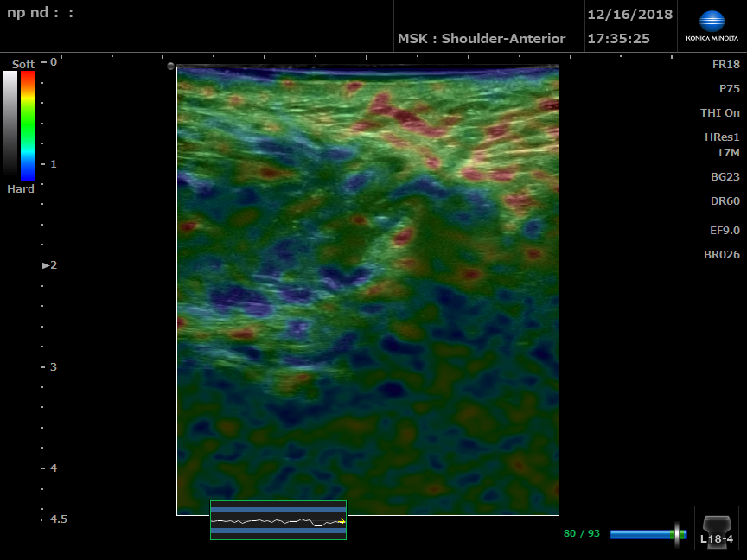Click the L18-4 probe icon
This screenshot has height=560, width=747.
click(717, 528)
